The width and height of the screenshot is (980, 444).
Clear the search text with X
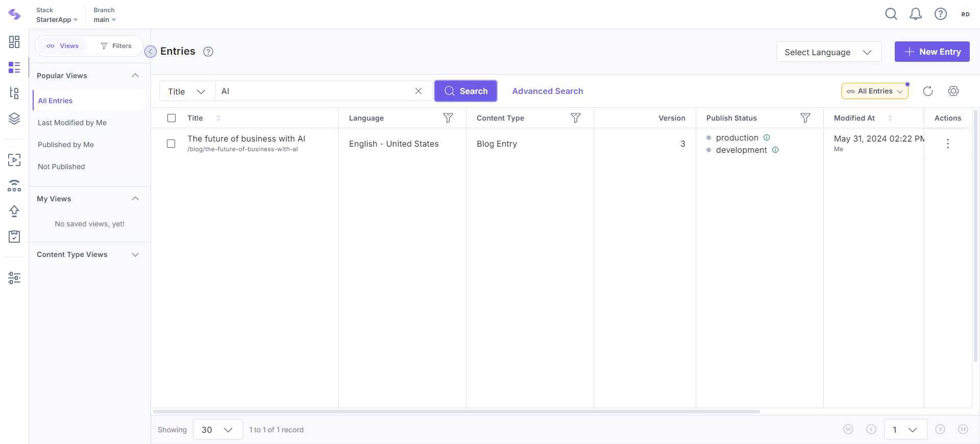(419, 91)
